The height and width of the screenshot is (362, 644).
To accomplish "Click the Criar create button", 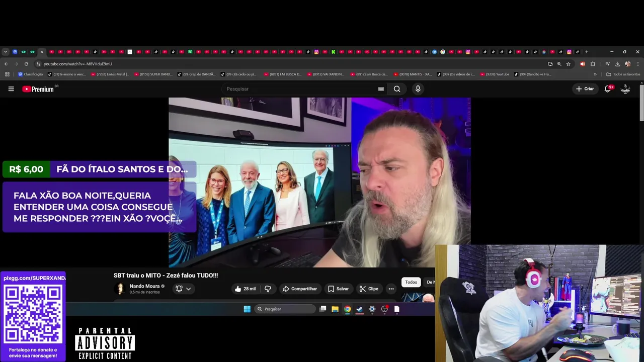I will 585,89.
